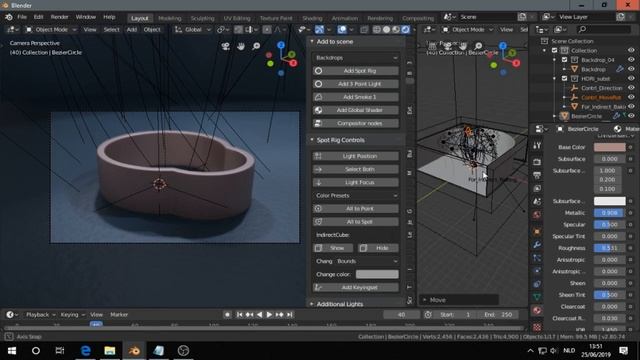Open the Tool properties tab
This screenshot has width=640, height=360.
[x=537, y=146]
